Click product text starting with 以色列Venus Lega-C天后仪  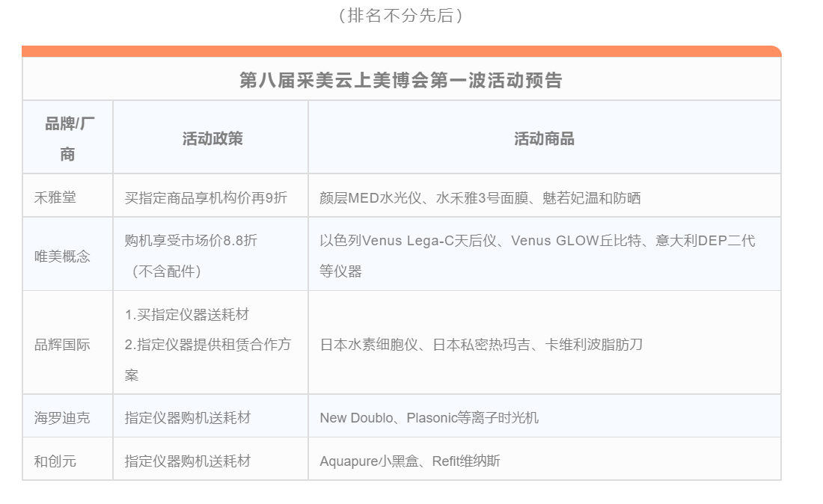pos(537,241)
